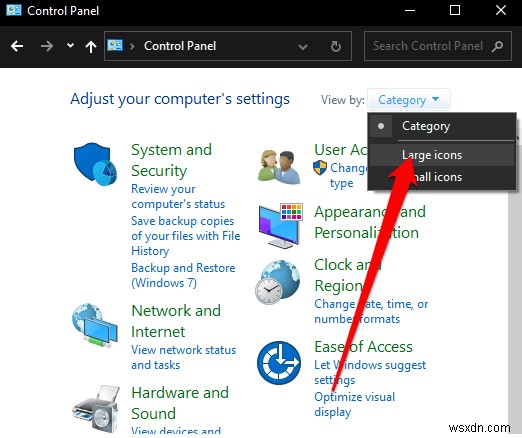Click shield icon beside Change account type
522x438 pixels.
320,168
